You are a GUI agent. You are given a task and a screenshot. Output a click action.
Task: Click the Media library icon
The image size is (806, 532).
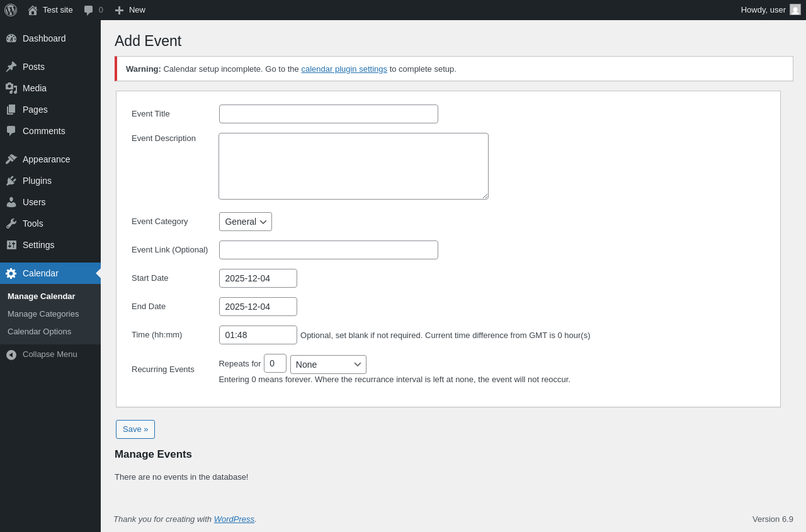coord(11,88)
